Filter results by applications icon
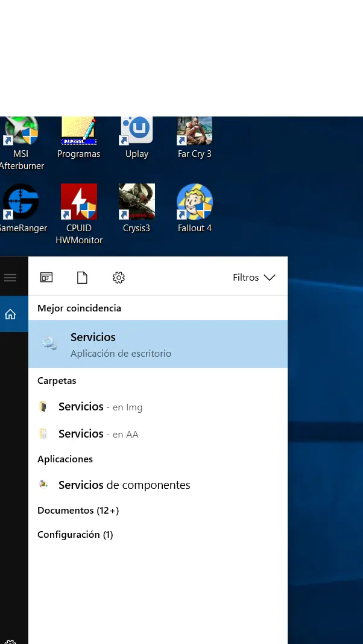The image size is (363, 644). [x=46, y=278]
